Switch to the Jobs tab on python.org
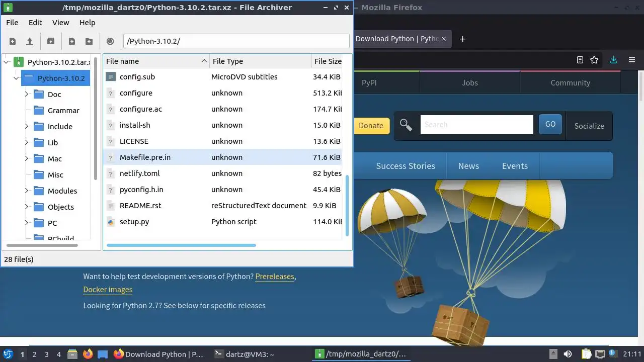 coord(470,83)
